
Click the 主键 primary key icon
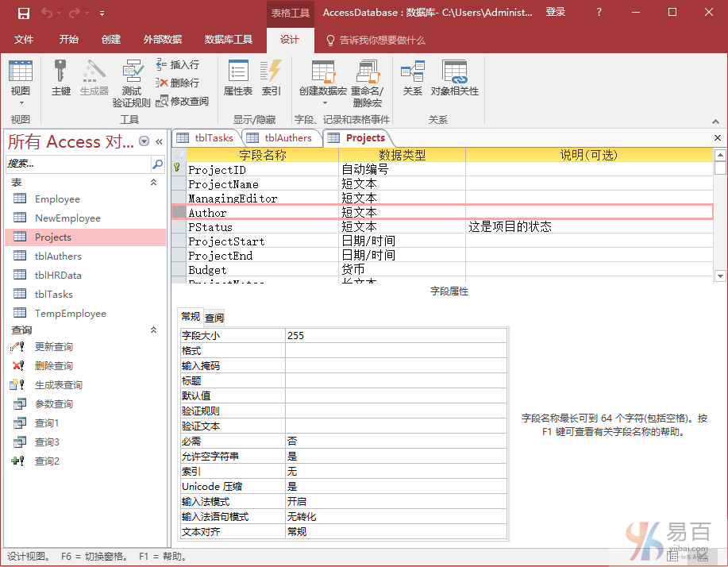pyautogui.click(x=61, y=78)
